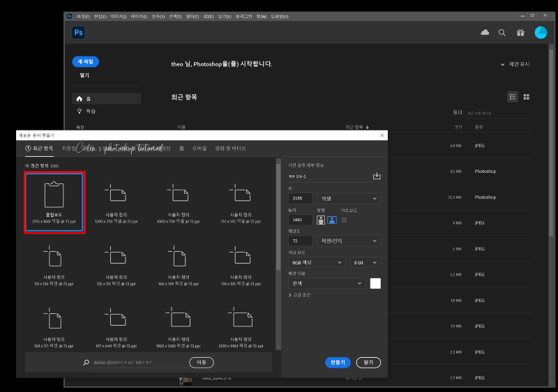Choose the custom 917 x 644 preset
Image resolution: width=558 pixels, height=392 pixels.
[116, 327]
